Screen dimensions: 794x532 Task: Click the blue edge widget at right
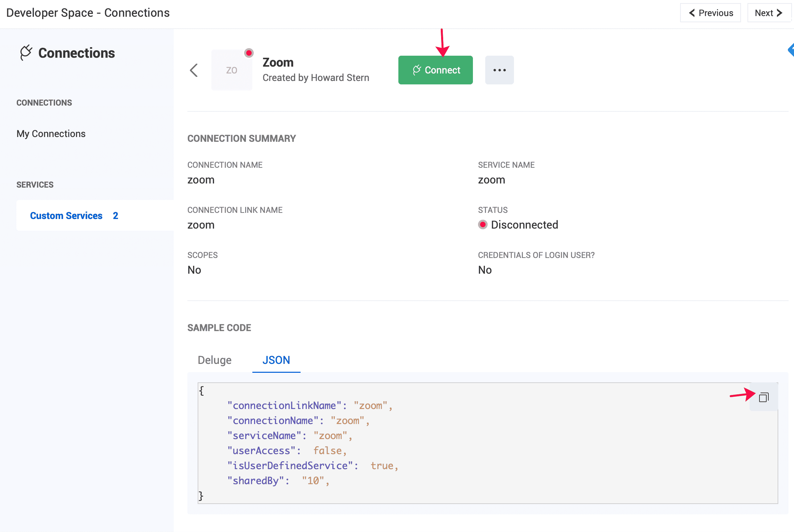pos(791,50)
